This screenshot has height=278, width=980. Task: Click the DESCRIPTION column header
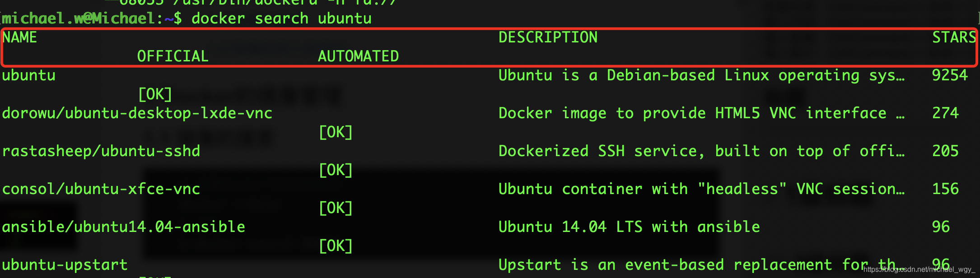pos(548,37)
